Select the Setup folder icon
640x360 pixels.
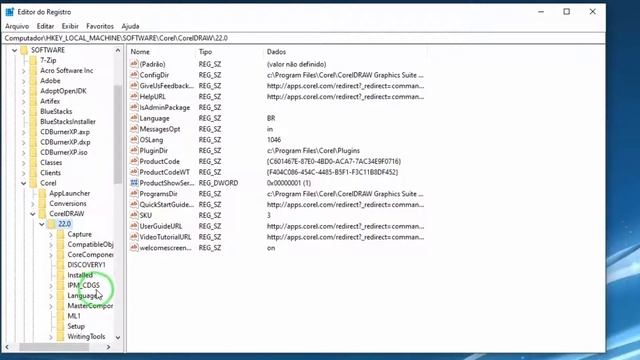coord(60,326)
